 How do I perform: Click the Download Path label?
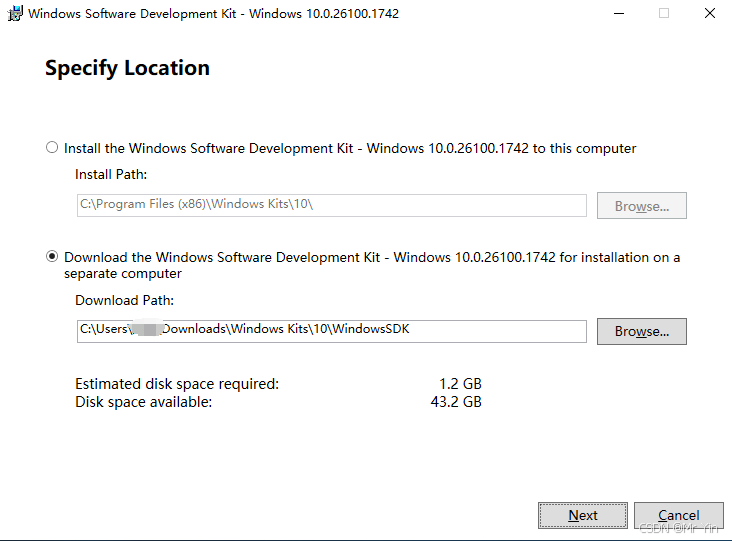point(125,300)
